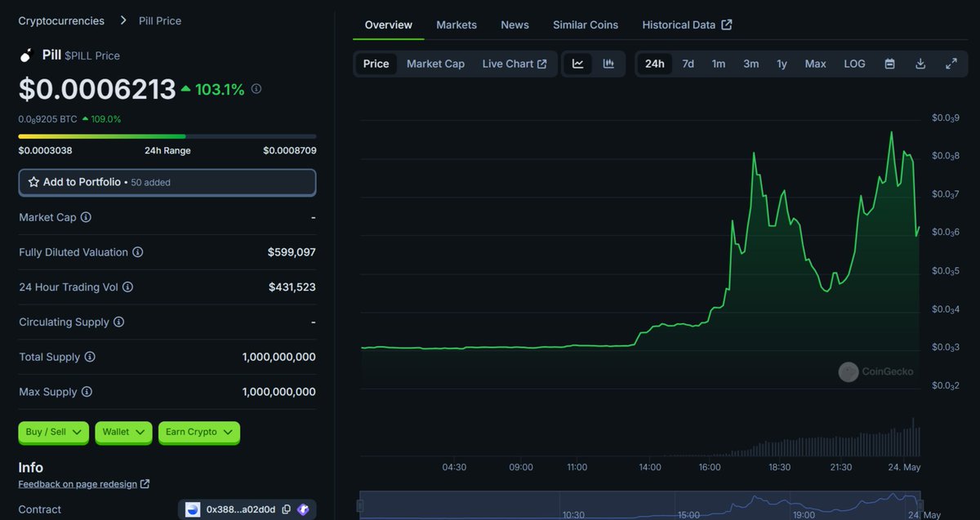
Task: Open the Wallet dropdown
Action: (x=123, y=432)
